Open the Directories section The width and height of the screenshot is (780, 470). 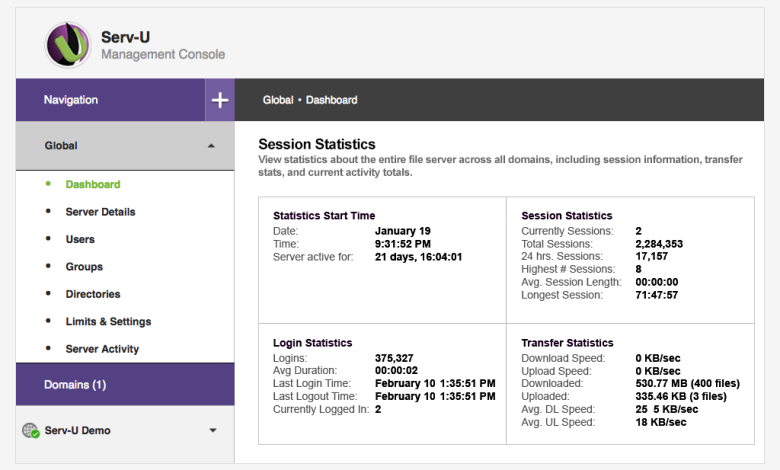coord(93,294)
